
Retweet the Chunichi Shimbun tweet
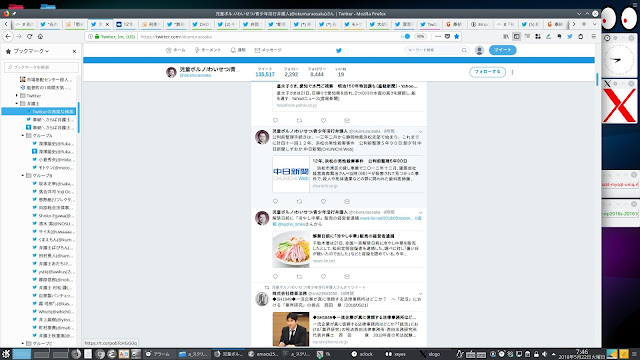299,201
